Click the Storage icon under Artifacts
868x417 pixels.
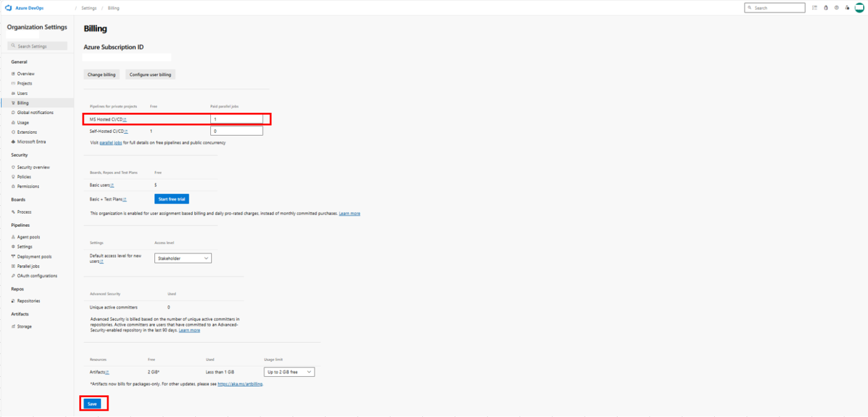coord(13,327)
